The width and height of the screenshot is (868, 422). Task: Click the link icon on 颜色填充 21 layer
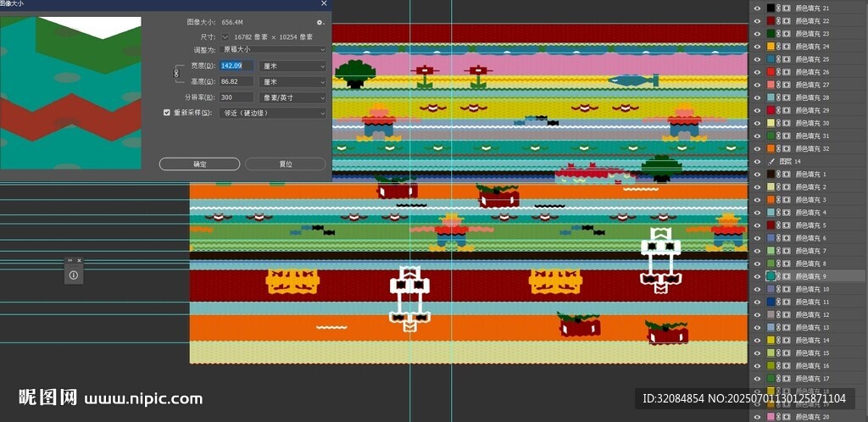click(779, 8)
